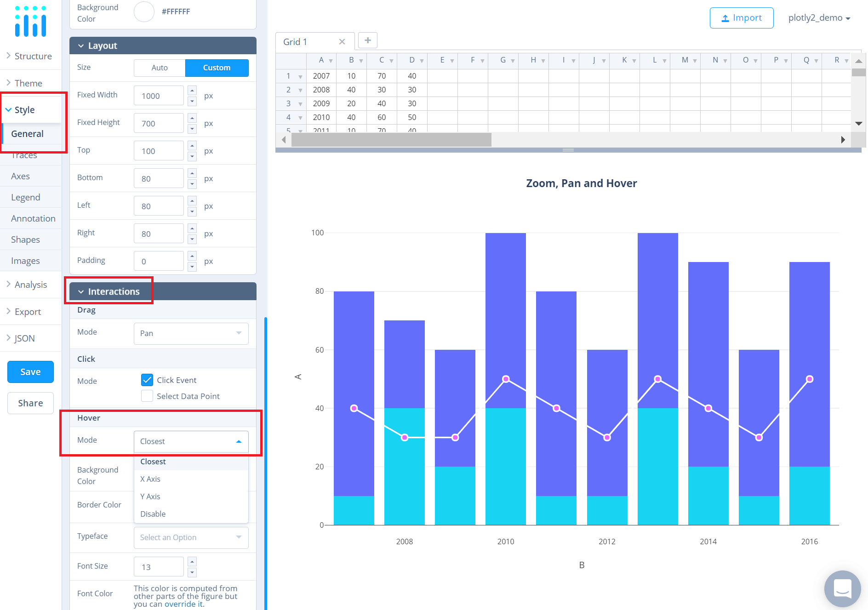Toggle Select Data Point checkbox
This screenshot has width=868, height=610.
[147, 396]
